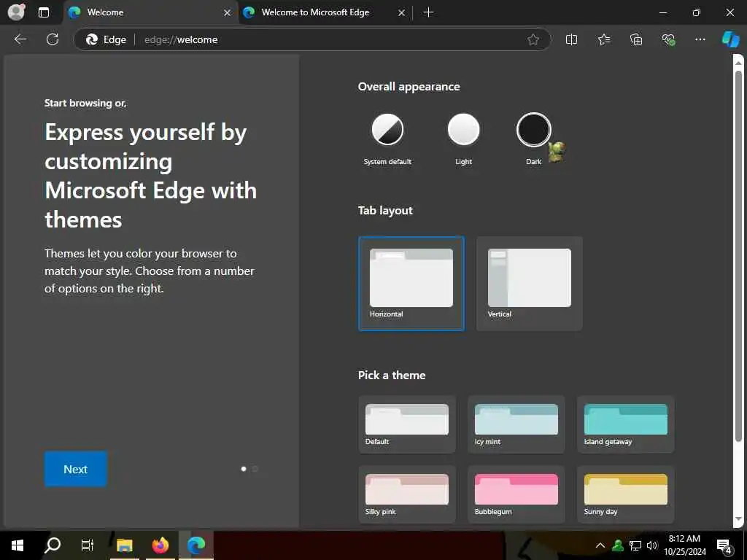Open the notification center icon
The image size is (747, 560).
click(x=724, y=545)
